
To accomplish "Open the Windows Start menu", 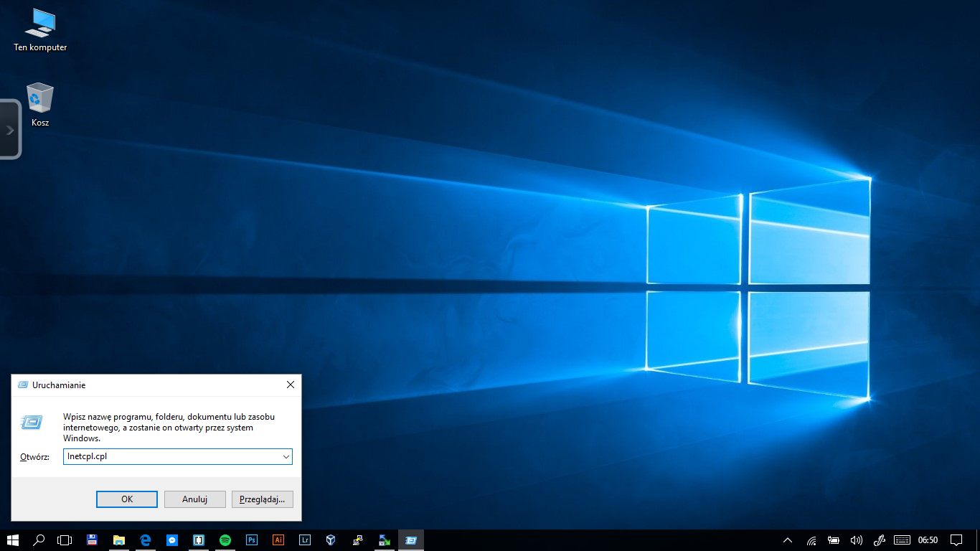I will (x=12, y=540).
